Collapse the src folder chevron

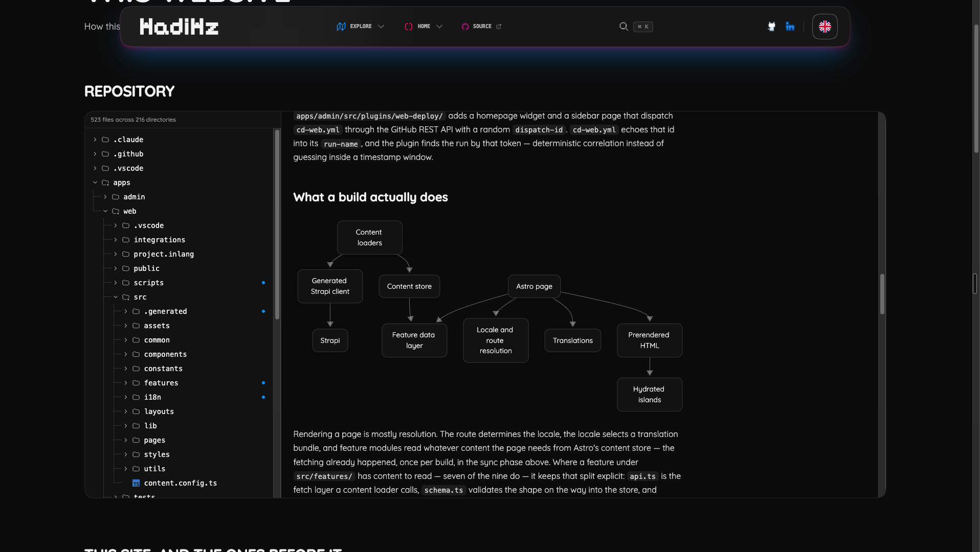tap(116, 297)
